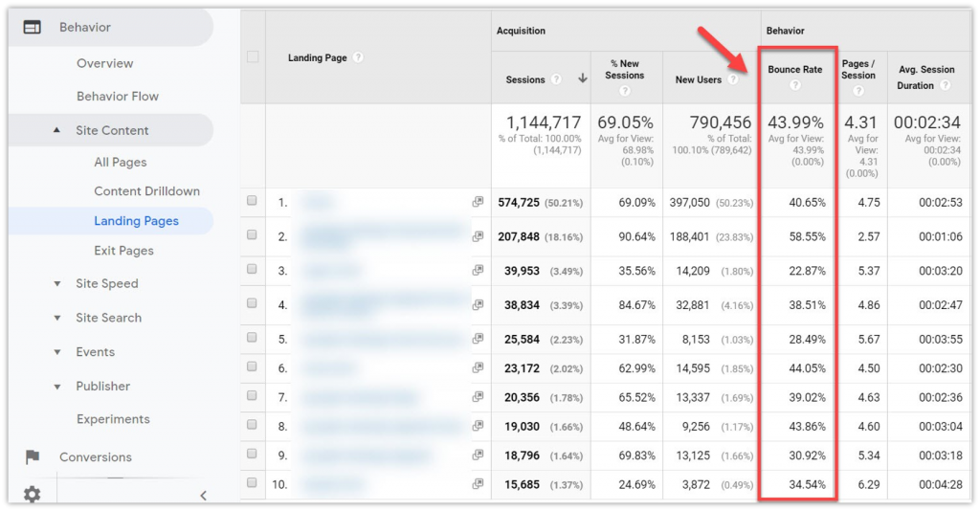Sort by % New Sessions column
980x511 pixels.
point(624,69)
